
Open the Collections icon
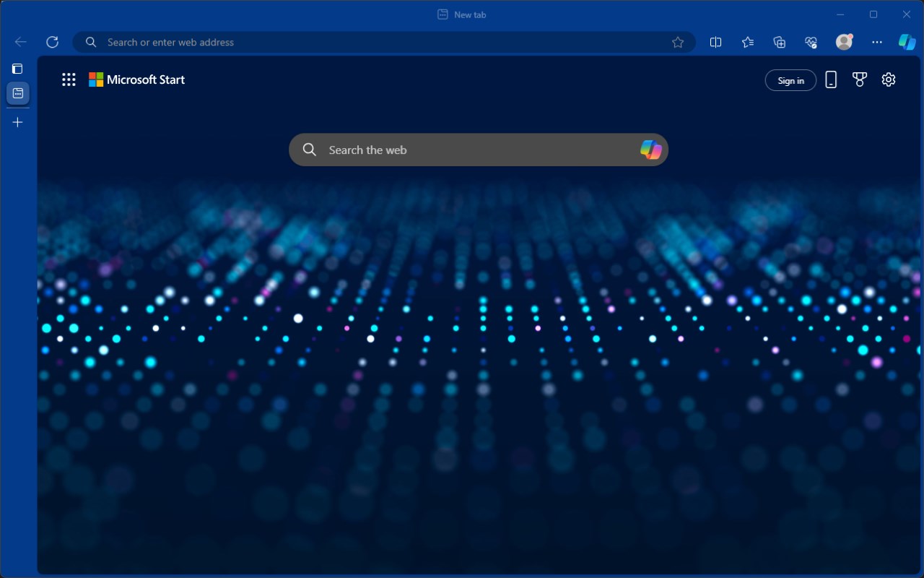pyautogui.click(x=780, y=42)
